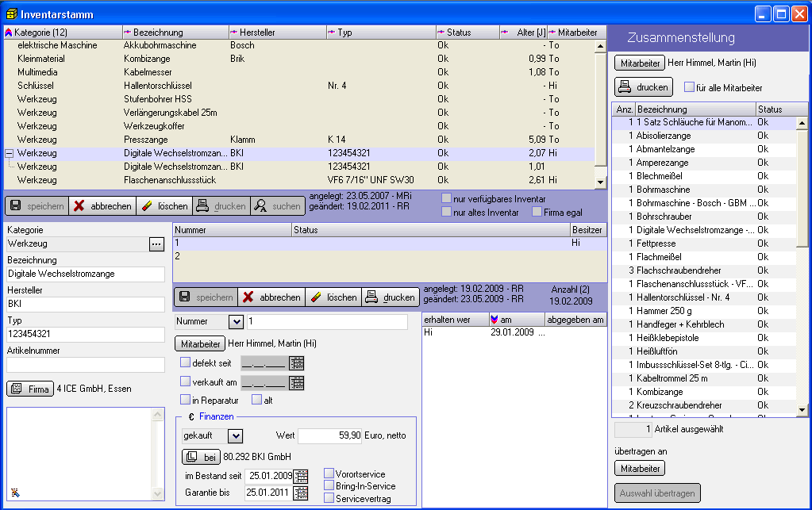Click the 'Firma' button with window icon
The width and height of the screenshot is (812, 510).
click(x=29, y=389)
